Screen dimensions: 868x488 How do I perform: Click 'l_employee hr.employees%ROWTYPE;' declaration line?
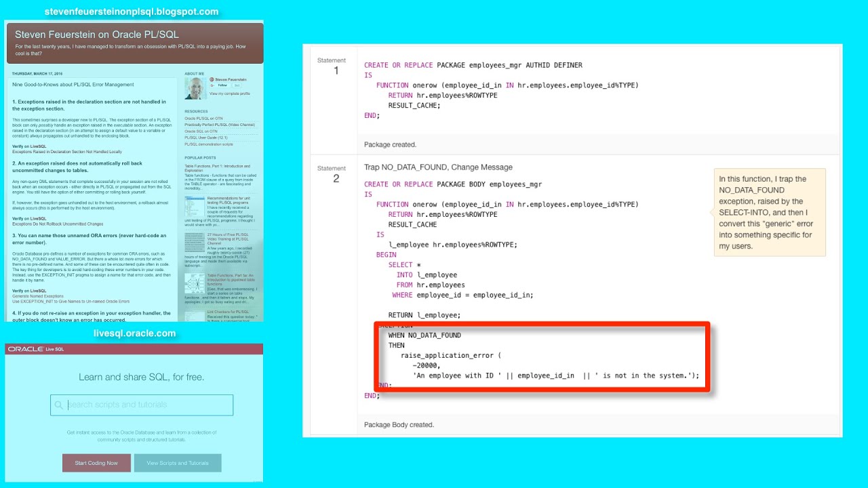tap(453, 245)
